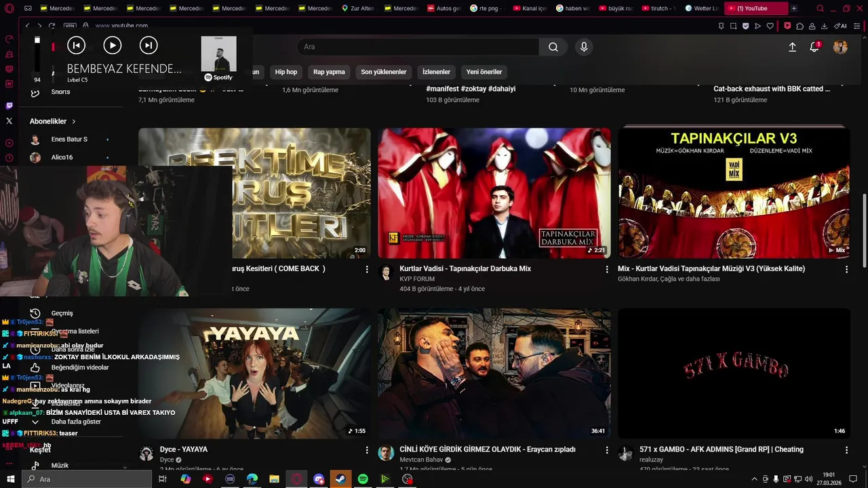Open the Opera easy setup menu icon
The width and height of the screenshot is (868, 488).
pyautogui.click(x=859, y=26)
